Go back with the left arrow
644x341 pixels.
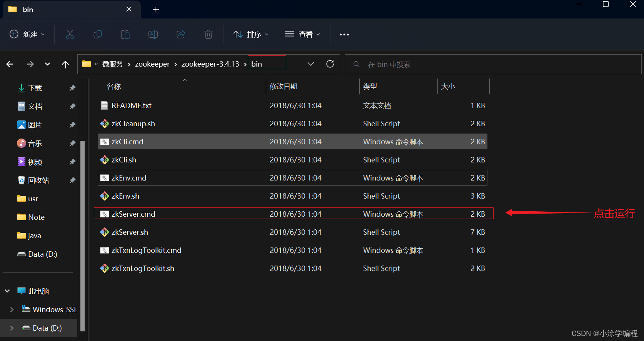tap(10, 64)
